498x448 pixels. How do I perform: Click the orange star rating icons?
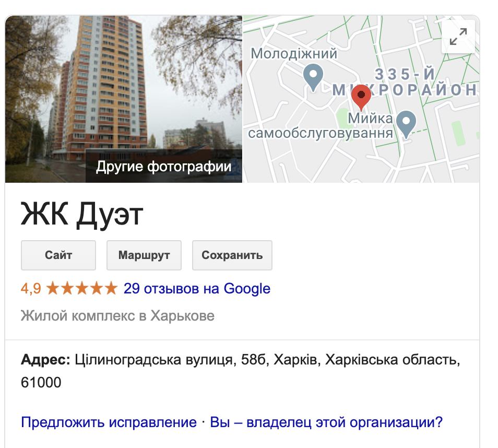tap(82, 288)
